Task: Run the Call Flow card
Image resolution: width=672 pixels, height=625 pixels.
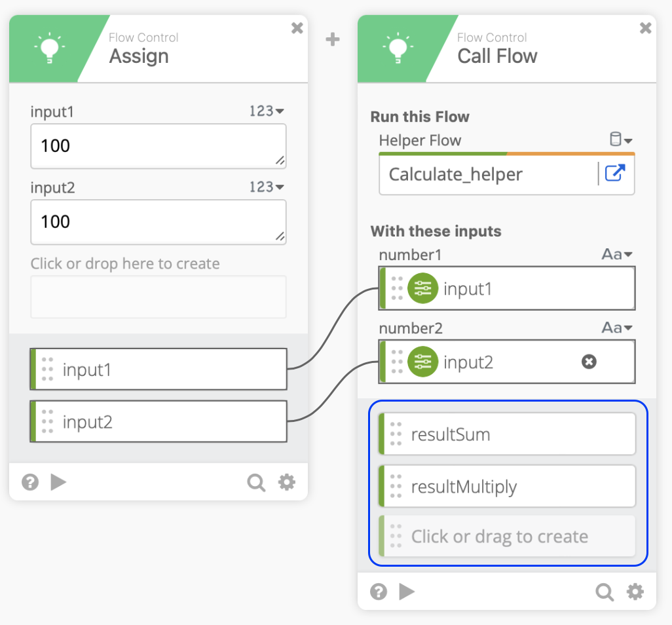Action: [x=407, y=592]
